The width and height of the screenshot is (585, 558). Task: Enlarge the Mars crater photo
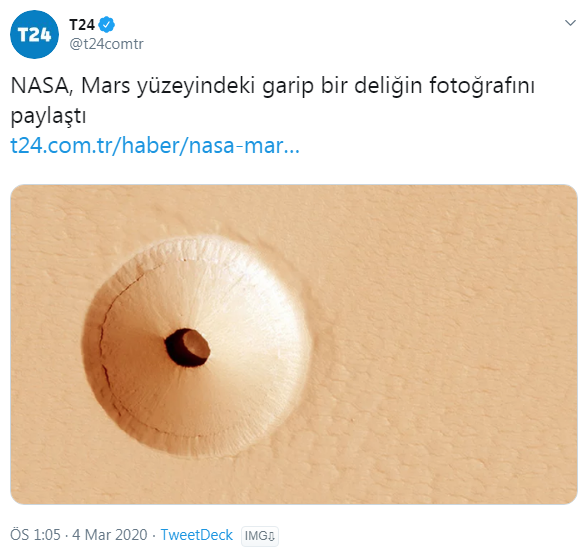tap(294, 344)
